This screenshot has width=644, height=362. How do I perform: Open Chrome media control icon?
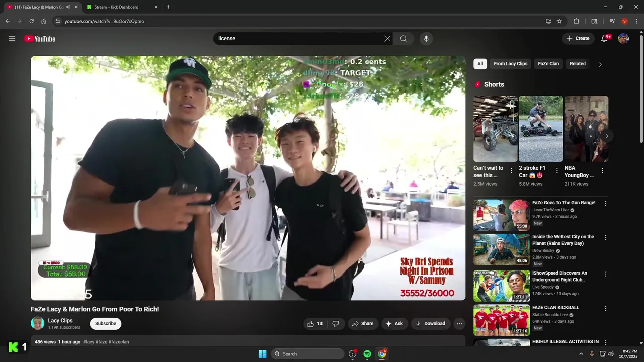(x=612, y=21)
